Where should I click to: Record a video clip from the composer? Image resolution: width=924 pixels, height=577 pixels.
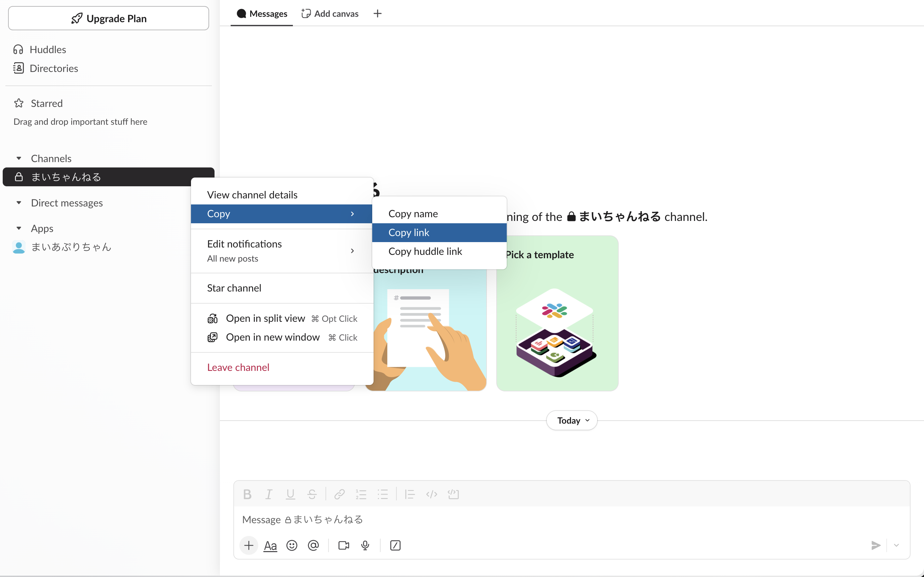click(x=343, y=545)
